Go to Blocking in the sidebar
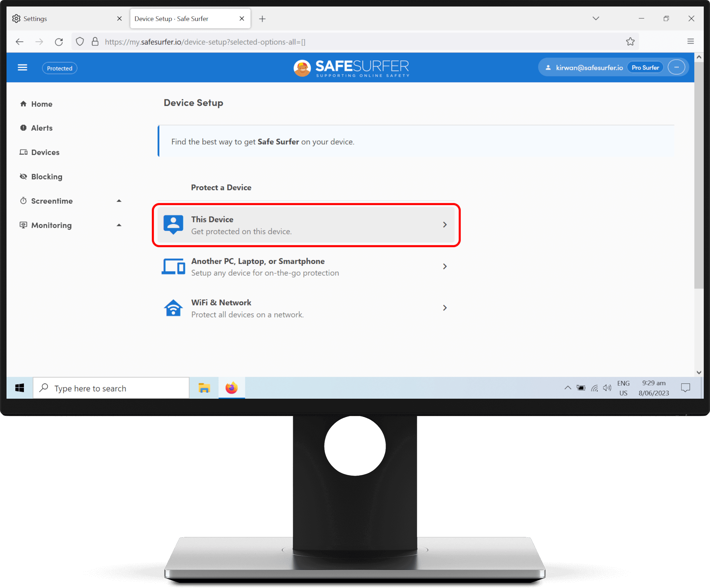Image resolution: width=710 pixels, height=588 pixels. tap(47, 177)
